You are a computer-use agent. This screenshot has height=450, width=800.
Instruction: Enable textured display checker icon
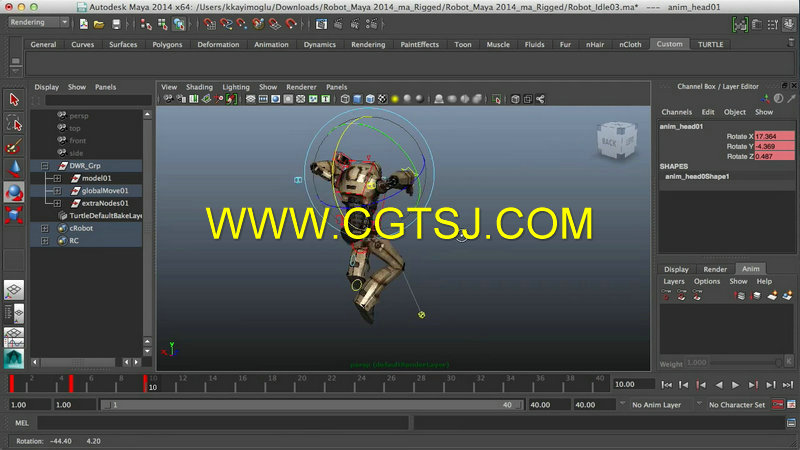pos(383,99)
